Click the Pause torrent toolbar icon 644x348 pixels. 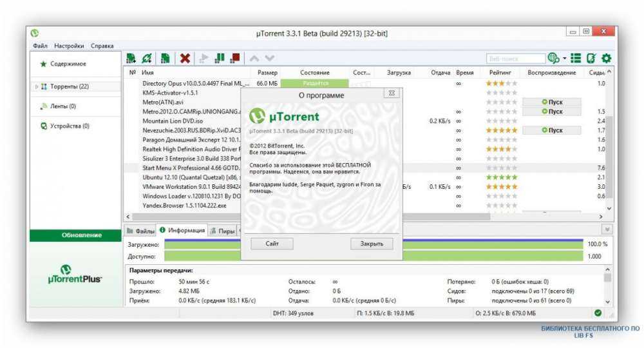pos(220,59)
